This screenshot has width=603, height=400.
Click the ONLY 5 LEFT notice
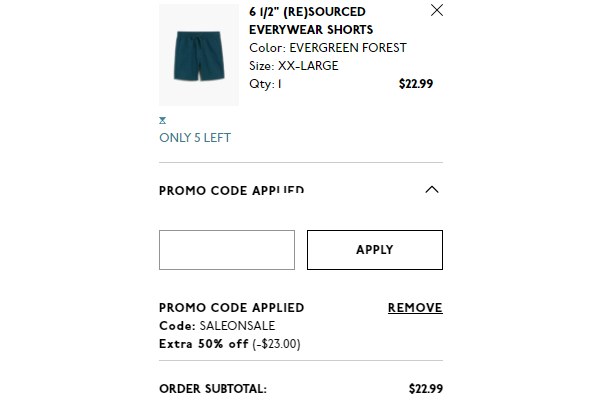[195, 138]
